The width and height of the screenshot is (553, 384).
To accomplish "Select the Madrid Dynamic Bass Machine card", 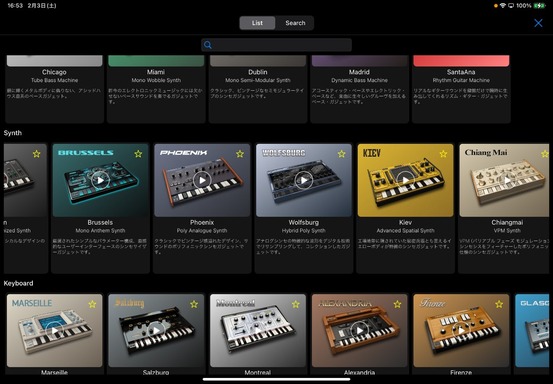I will (x=359, y=89).
